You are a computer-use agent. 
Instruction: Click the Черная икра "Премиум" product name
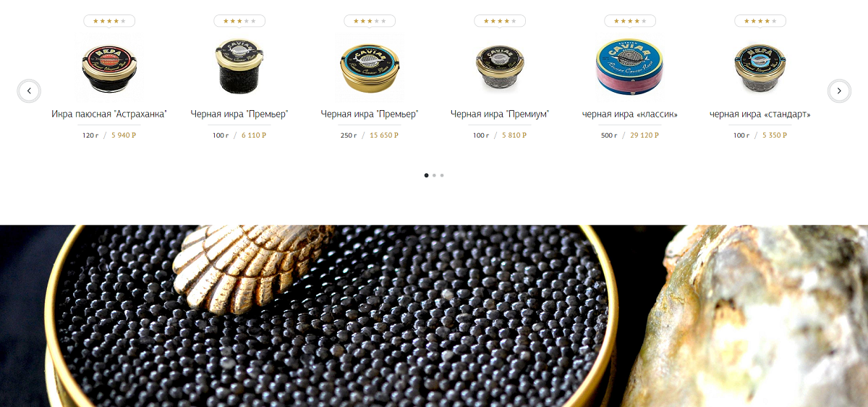pos(500,114)
